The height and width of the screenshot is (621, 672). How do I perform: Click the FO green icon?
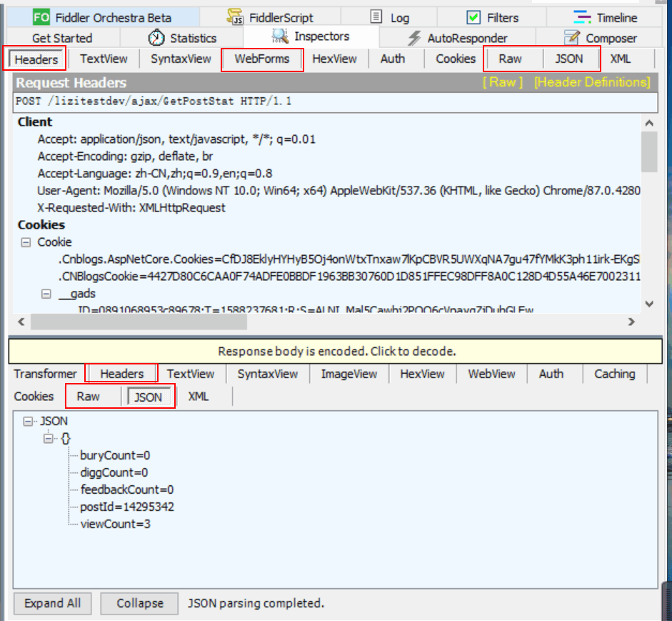pos(41,18)
